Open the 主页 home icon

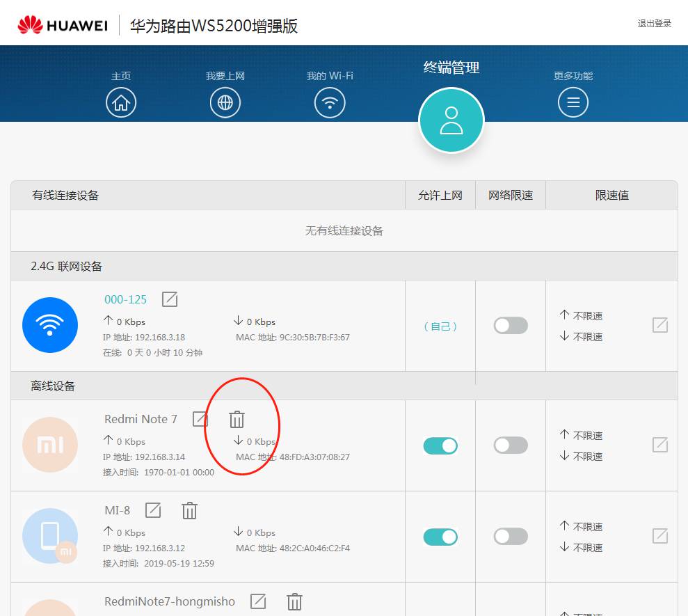121,103
